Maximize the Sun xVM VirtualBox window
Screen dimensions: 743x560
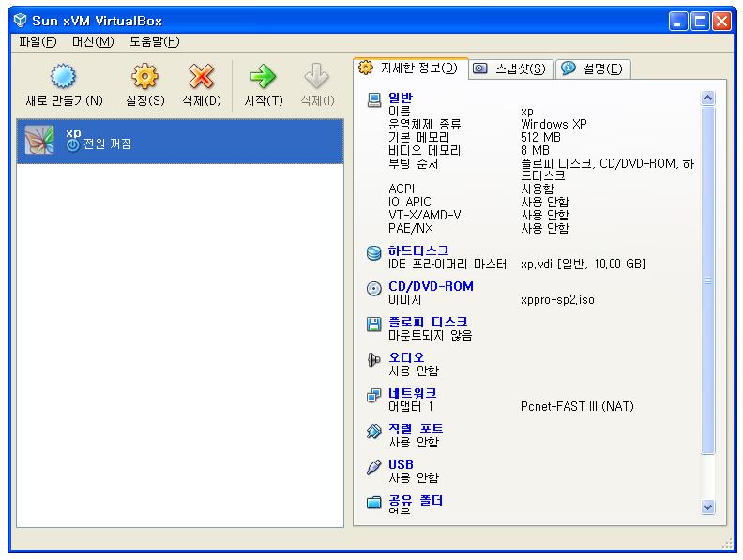[x=700, y=22]
